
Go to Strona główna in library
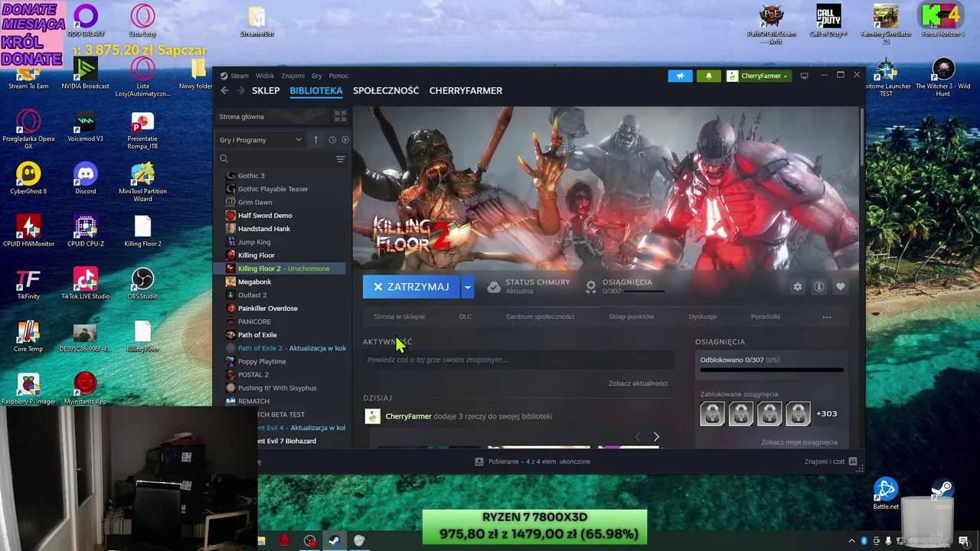[x=272, y=116]
